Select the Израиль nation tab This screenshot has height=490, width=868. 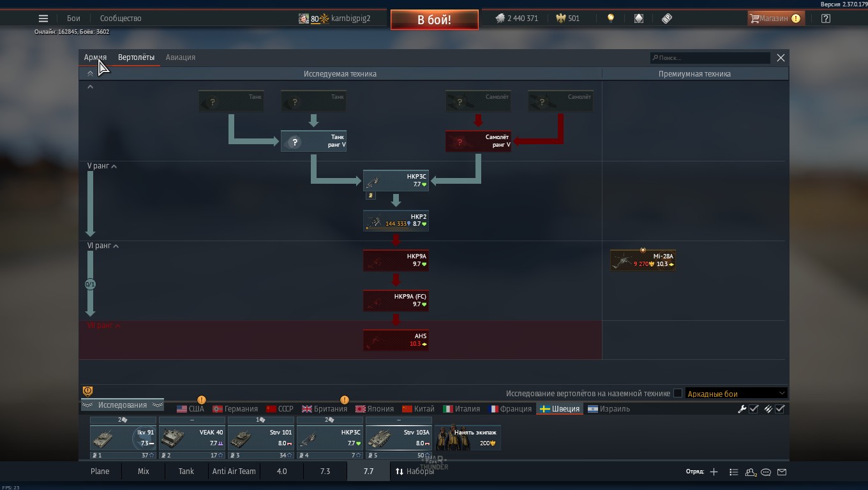(609, 409)
